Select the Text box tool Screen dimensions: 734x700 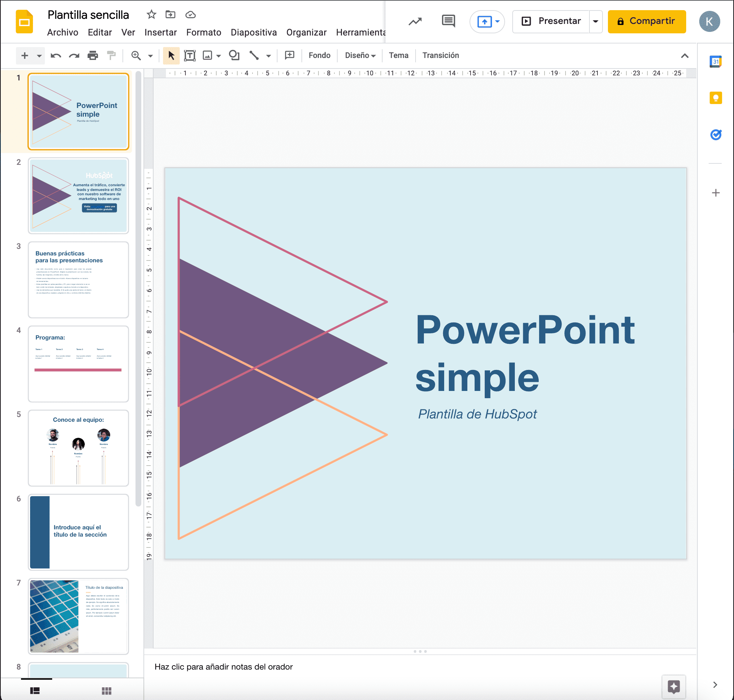pos(190,55)
